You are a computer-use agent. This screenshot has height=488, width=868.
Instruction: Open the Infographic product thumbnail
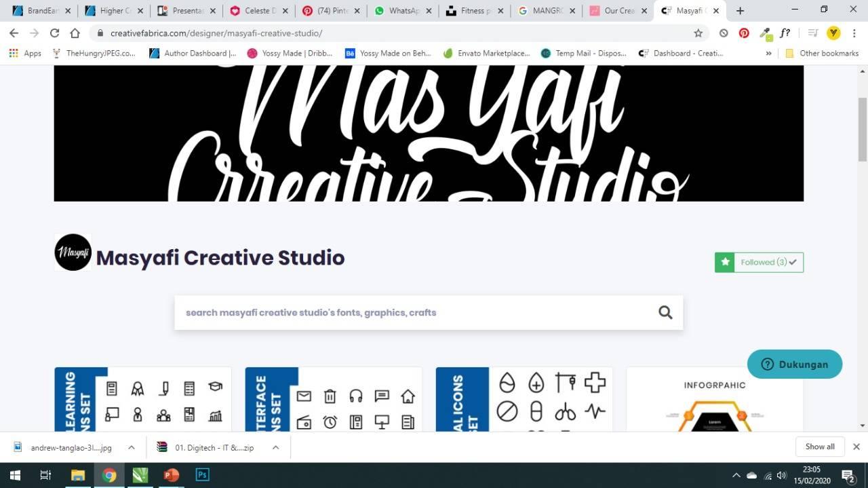click(715, 399)
